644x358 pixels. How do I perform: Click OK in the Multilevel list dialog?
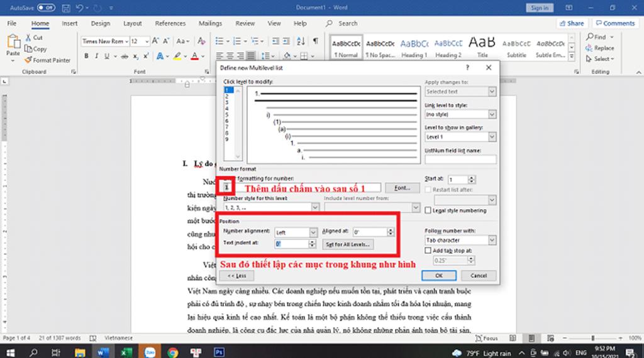(438, 276)
